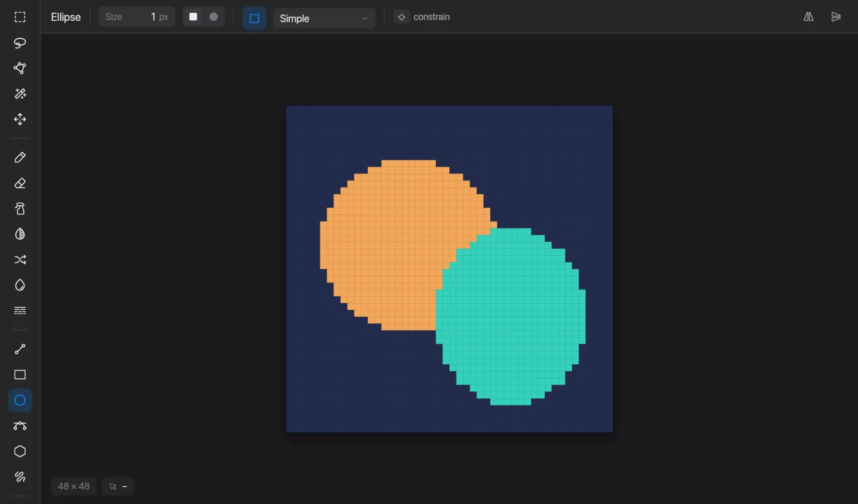
Task: Select the shading tool
Action: pyautogui.click(x=20, y=234)
